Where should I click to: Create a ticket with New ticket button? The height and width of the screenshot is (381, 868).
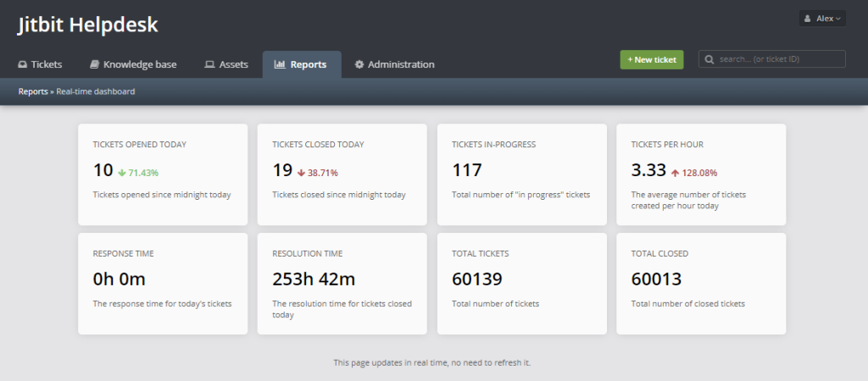pos(652,60)
